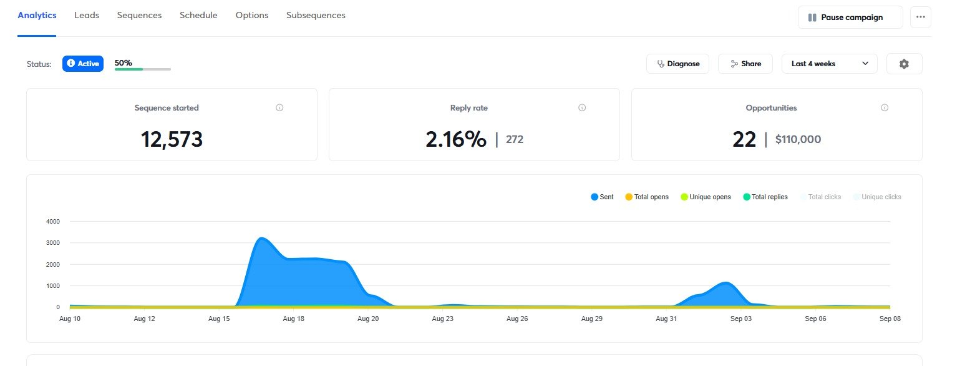Toggle the Total opens legend item
The height and width of the screenshot is (366, 980).
pos(647,197)
